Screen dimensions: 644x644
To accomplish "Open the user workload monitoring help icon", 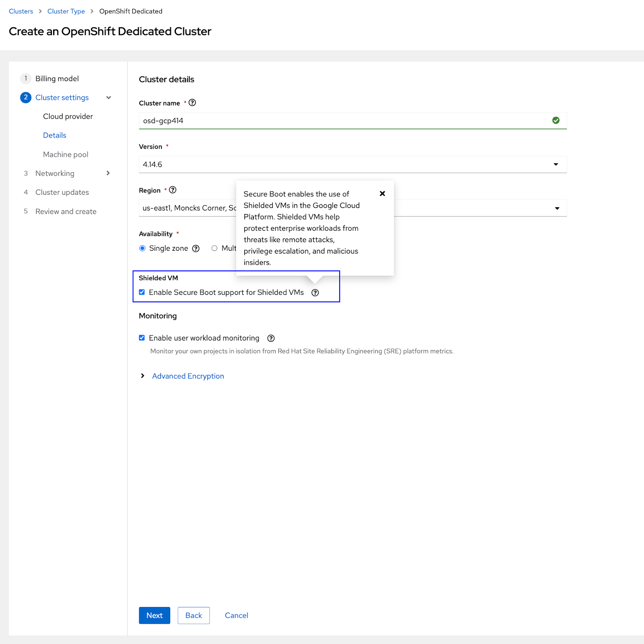I will [x=270, y=338].
